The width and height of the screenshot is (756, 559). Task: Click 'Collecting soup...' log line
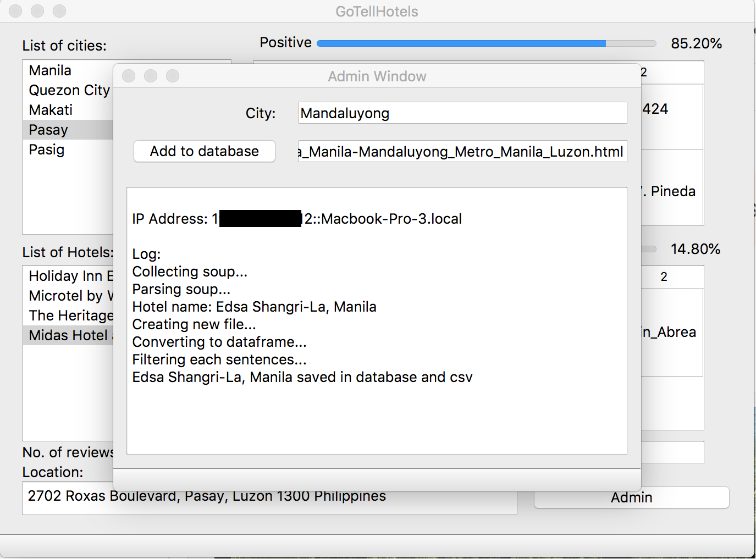[190, 272]
